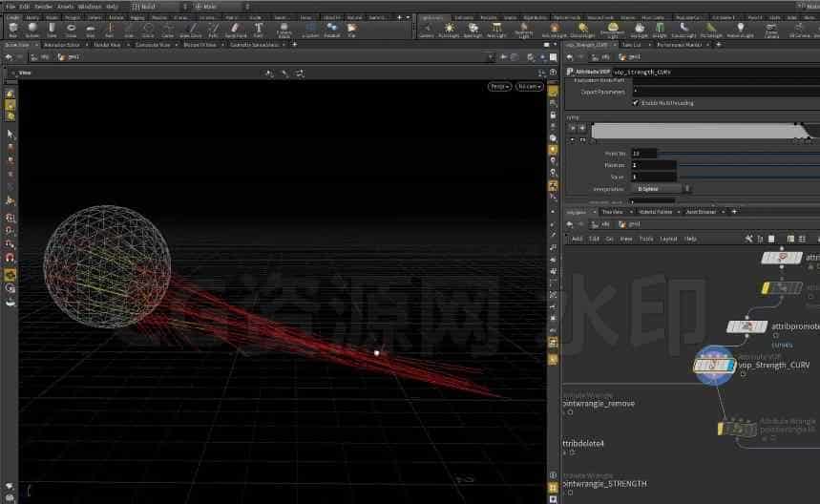Open the Main takes dropdown
The height and width of the screenshot is (504, 820).
221,7
